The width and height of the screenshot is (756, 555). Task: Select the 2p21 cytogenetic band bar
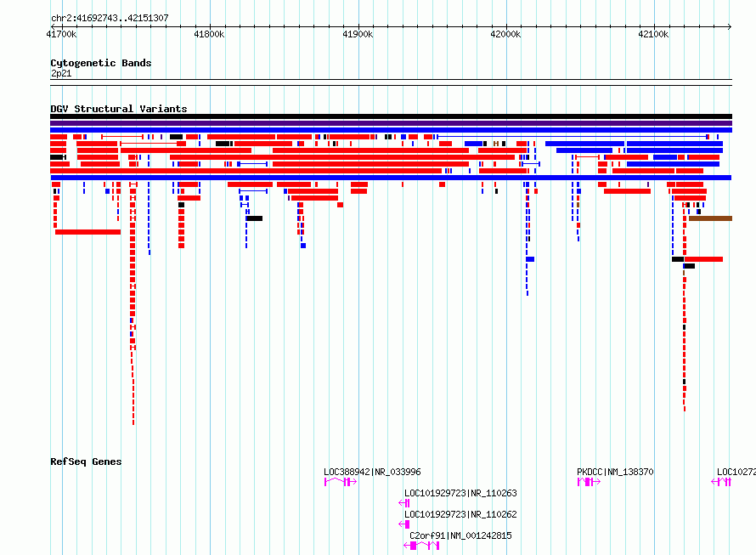coord(391,82)
